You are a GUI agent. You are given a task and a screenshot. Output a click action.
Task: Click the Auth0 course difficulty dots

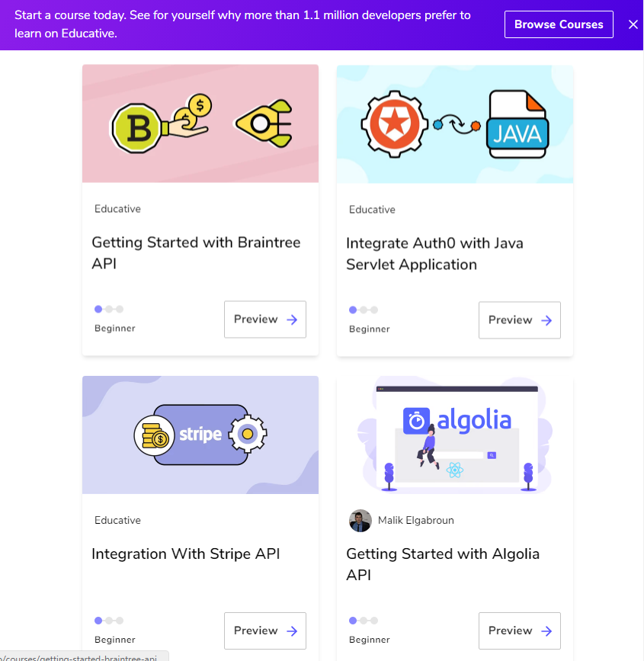pyautogui.click(x=364, y=310)
